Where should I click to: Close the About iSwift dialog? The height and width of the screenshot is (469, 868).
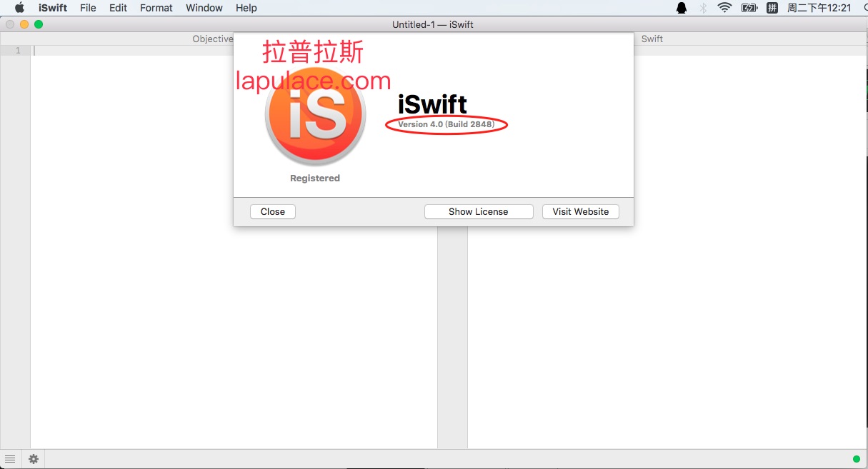coord(272,212)
